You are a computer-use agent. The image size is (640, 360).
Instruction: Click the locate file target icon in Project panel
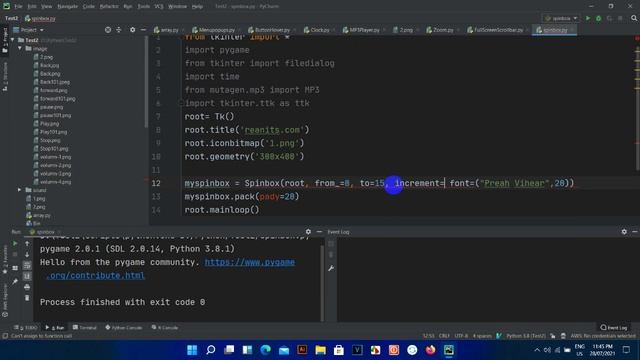108,30
